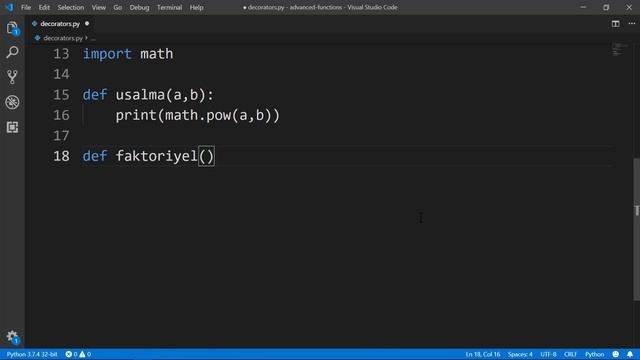640x360 pixels.
Task: Change indentation via Spaces: 4
Action: [x=520, y=354]
